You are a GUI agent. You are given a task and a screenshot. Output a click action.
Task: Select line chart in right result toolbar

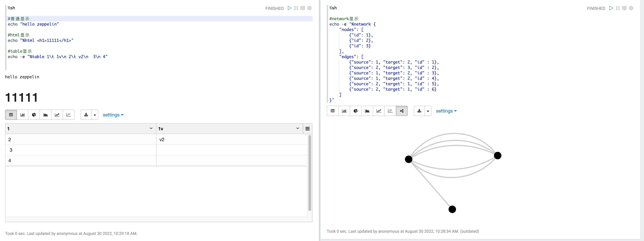coord(379,111)
